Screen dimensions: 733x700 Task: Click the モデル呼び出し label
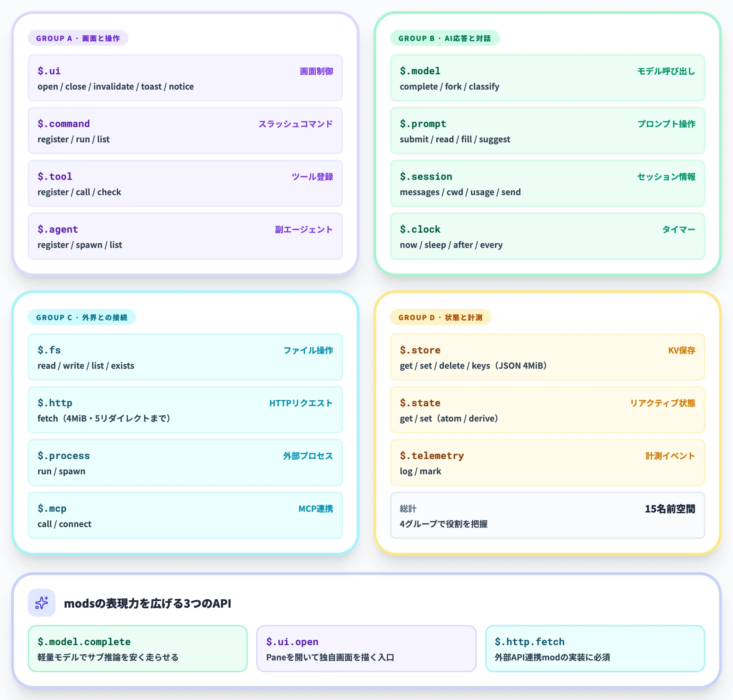666,71
